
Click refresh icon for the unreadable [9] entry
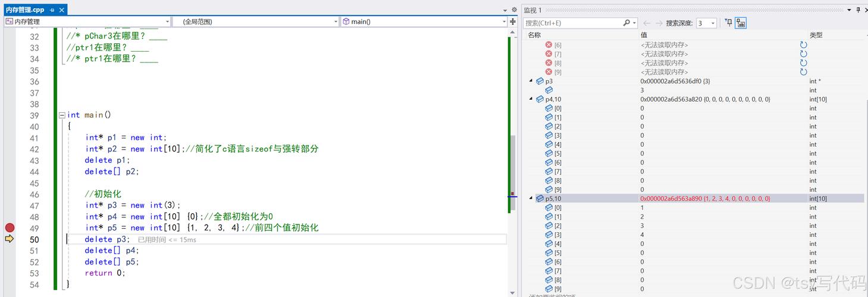(x=803, y=72)
